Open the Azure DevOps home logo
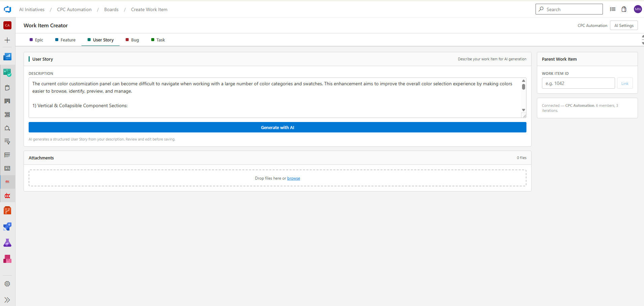The image size is (644, 306). point(7,9)
